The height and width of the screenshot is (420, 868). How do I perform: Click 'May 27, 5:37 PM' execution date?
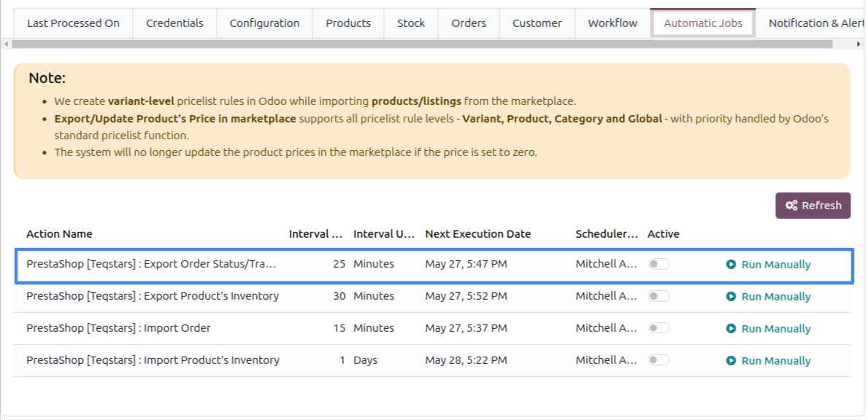[x=466, y=328]
